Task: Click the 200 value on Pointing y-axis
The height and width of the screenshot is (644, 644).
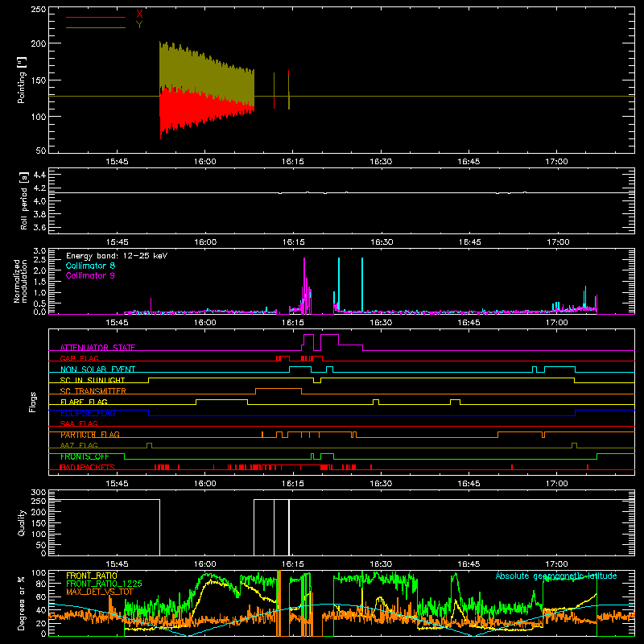Action: pyautogui.click(x=39, y=43)
